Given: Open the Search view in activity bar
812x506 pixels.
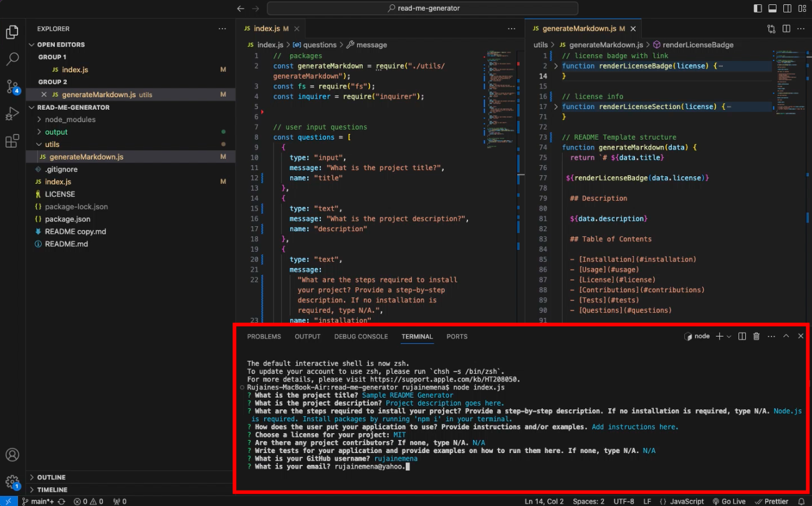Looking at the screenshot, I should [12, 59].
